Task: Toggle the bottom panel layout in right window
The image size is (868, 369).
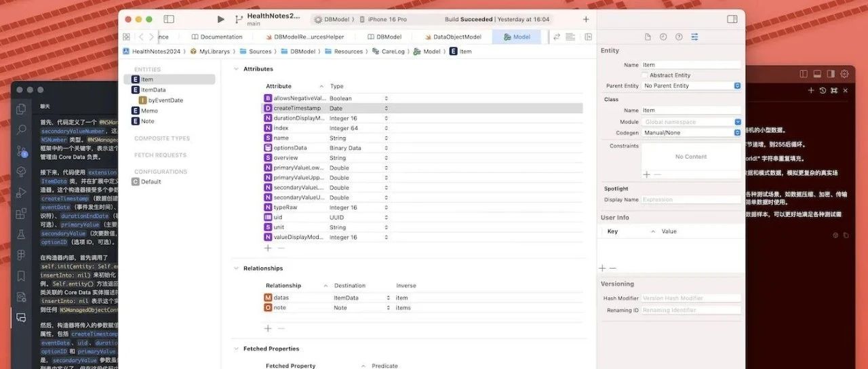Action: [x=817, y=73]
